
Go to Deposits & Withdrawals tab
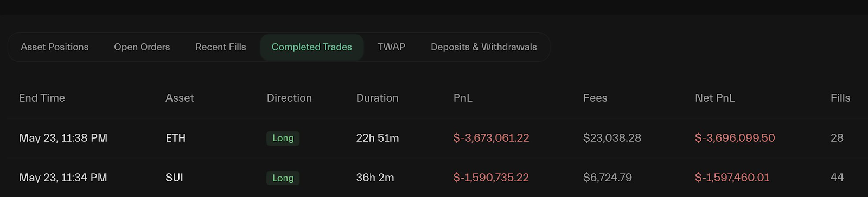coord(484,47)
